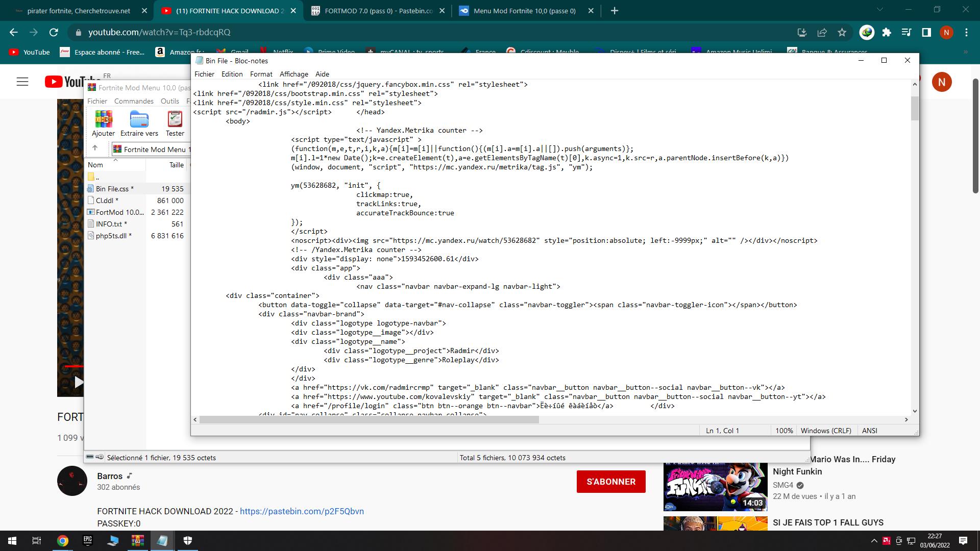
Task: Toggle Chrome side panel icon
Action: click(x=926, y=32)
